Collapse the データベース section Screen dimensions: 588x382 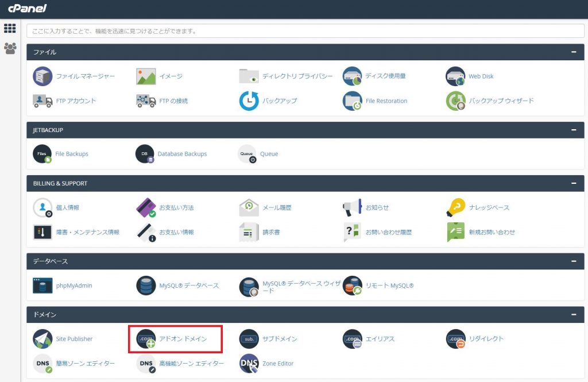pyautogui.click(x=574, y=261)
